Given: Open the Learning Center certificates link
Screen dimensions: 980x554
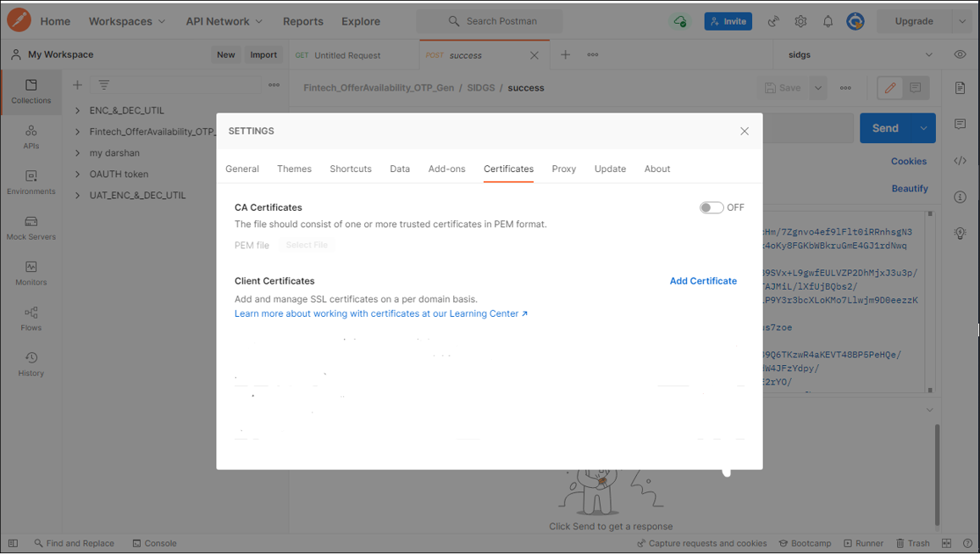Looking at the screenshot, I should pyautogui.click(x=381, y=313).
